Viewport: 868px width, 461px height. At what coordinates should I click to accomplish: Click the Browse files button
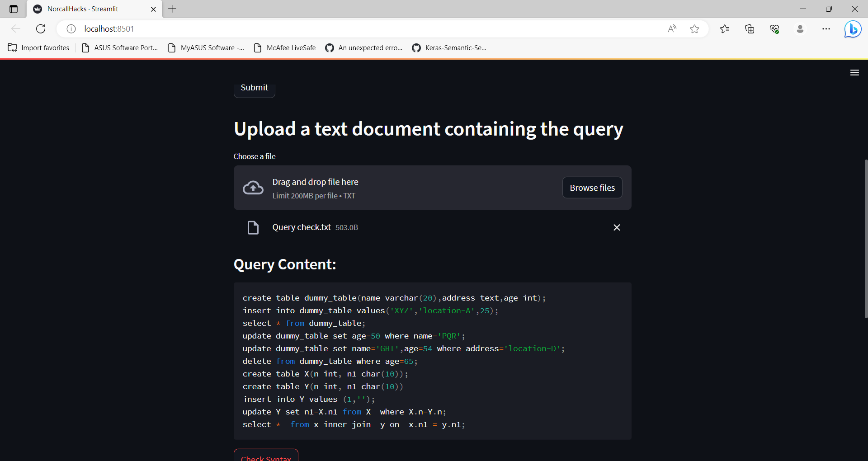click(592, 187)
